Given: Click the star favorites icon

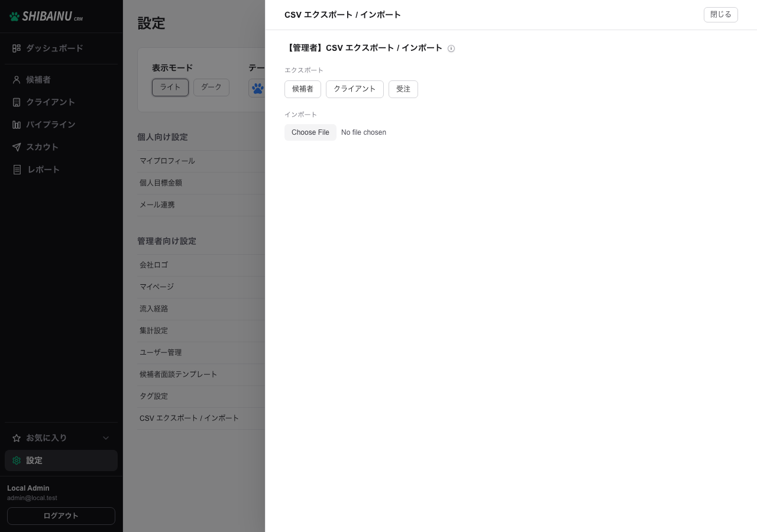Looking at the screenshot, I should coord(17,437).
